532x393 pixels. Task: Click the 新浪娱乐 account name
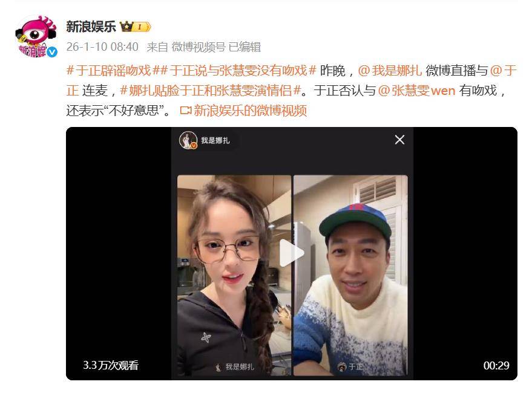tap(91, 27)
